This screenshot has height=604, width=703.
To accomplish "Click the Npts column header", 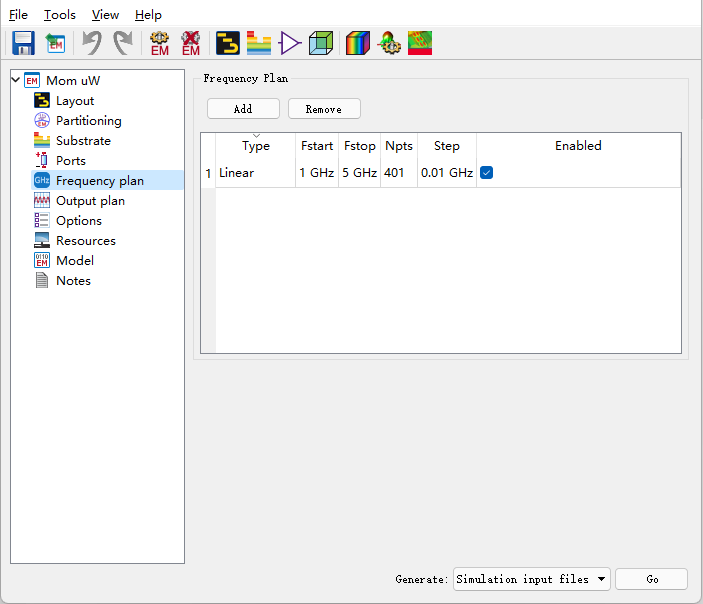I will coord(399,146).
